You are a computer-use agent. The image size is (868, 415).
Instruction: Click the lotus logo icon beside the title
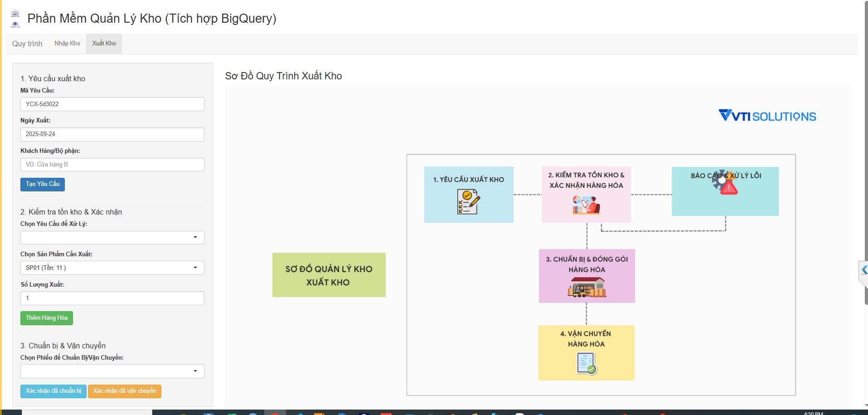point(15,19)
